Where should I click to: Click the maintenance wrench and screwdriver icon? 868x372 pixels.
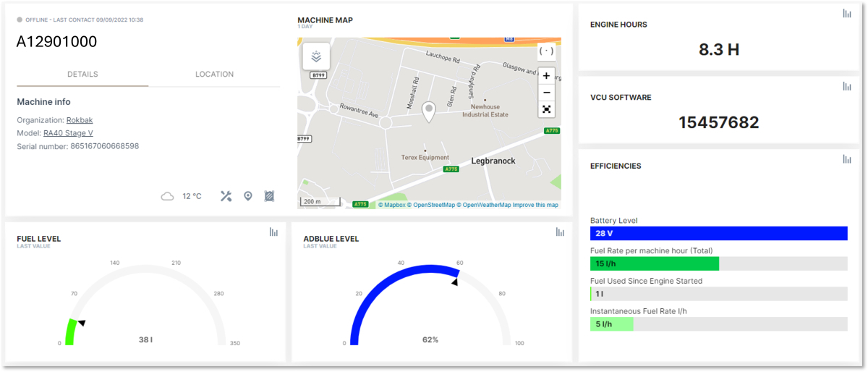(226, 196)
